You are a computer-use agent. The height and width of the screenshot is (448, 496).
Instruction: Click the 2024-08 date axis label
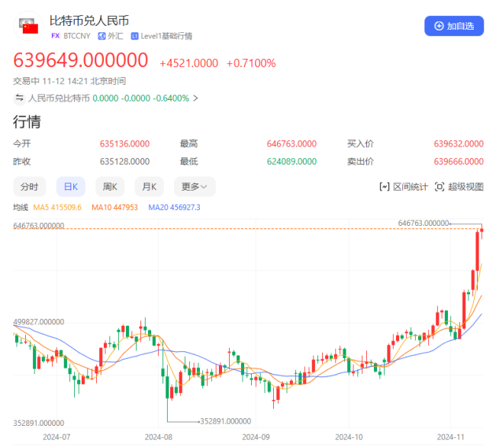[159, 437]
